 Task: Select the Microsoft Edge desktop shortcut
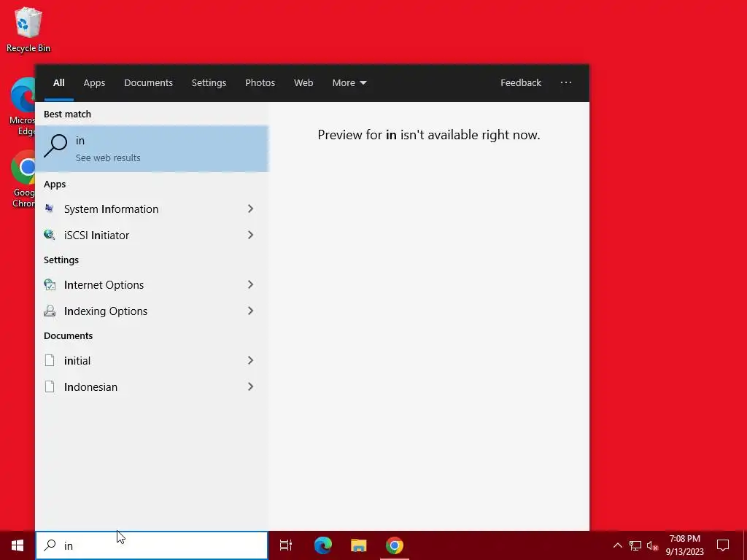coord(22,106)
